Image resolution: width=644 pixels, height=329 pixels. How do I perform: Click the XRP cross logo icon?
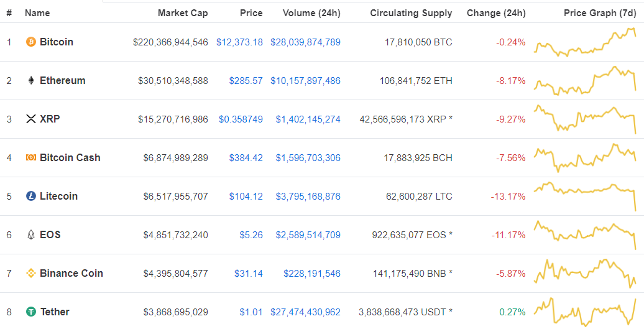[31, 119]
